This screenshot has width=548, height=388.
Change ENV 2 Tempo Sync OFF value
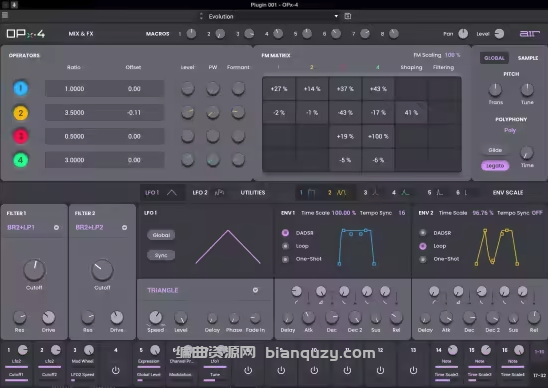click(537, 213)
